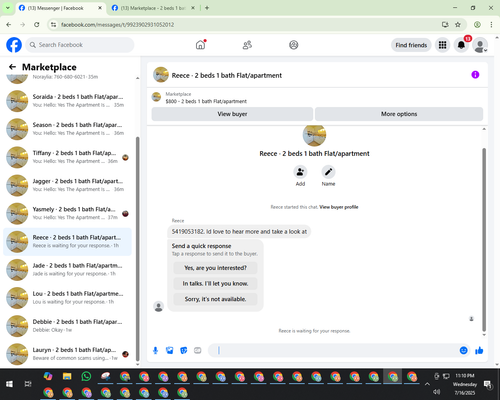
Task: Send quick response "Yes, are you interested?"
Action: coord(215,268)
